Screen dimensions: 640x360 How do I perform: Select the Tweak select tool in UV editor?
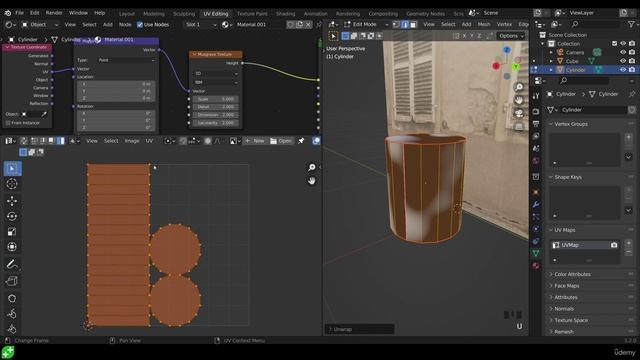tap(13, 169)
